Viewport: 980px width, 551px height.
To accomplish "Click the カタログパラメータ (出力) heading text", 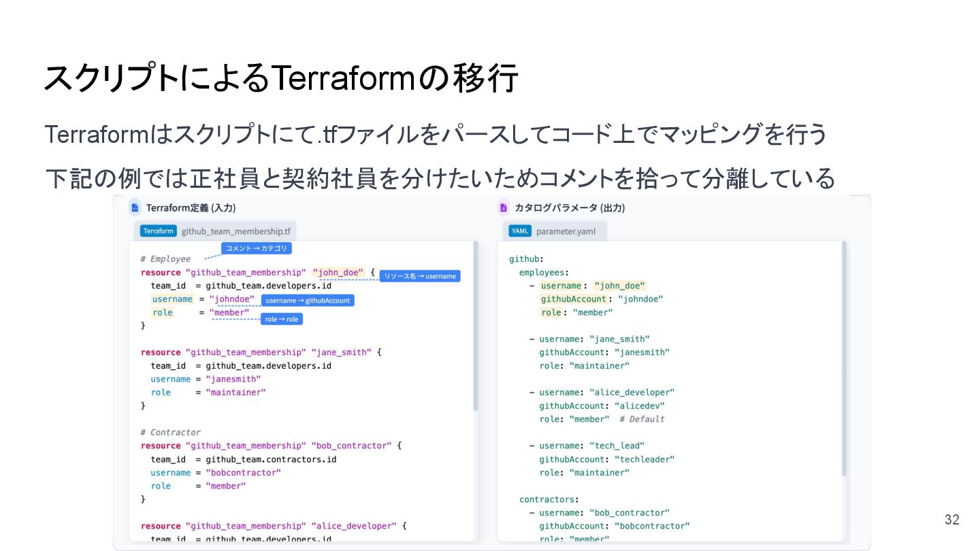I will click(570, 207).
